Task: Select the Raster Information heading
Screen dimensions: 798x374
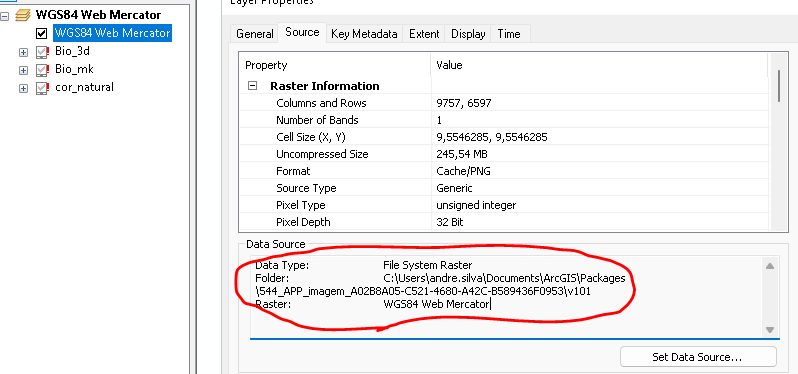Action: (x=325, y=86)
